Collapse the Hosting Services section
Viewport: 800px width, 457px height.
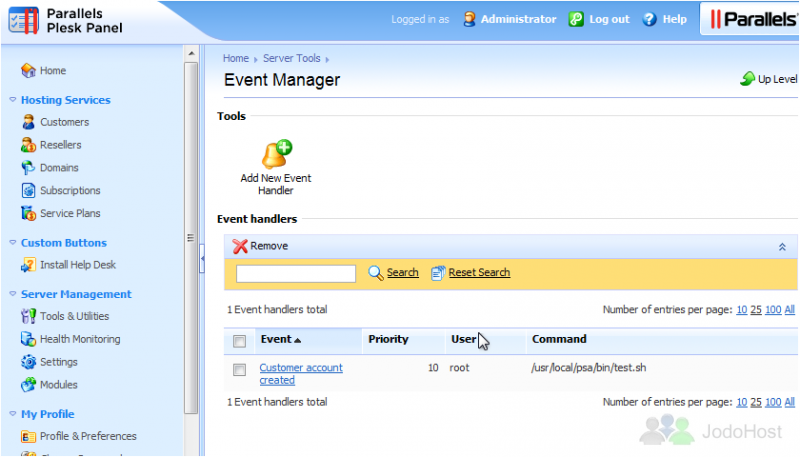(13, 100)
